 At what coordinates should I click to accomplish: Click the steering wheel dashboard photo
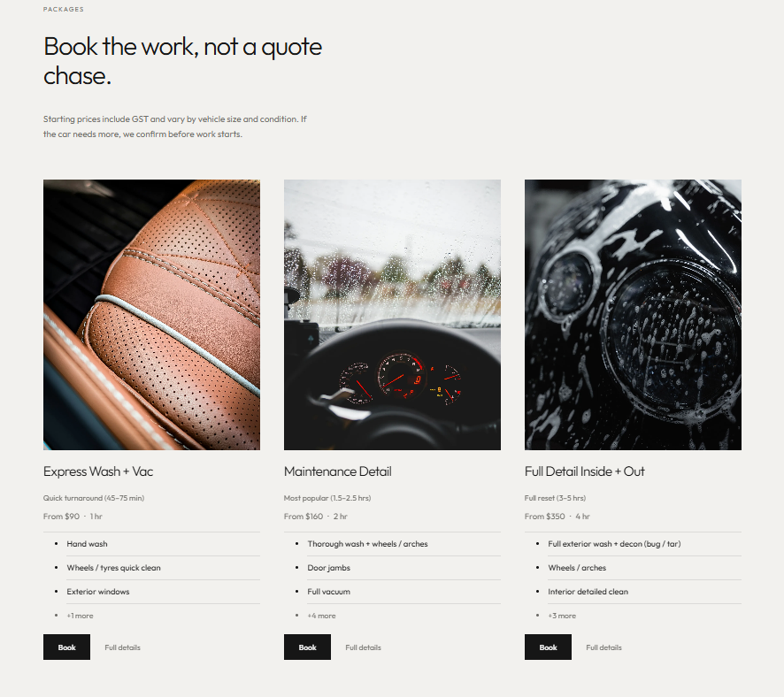(x=392, y=315)
